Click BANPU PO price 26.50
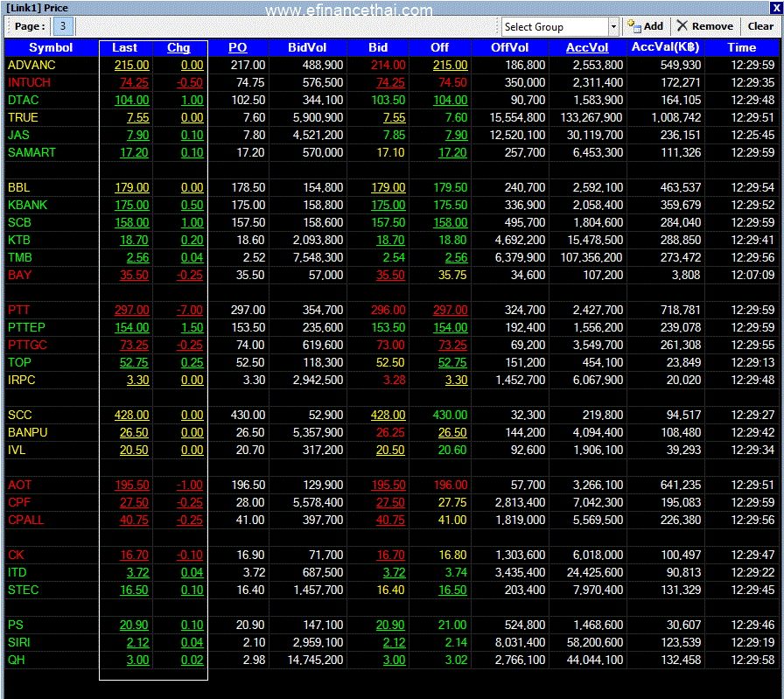The width and height of the screenshot is (784, 699). (x=250, y=432)
